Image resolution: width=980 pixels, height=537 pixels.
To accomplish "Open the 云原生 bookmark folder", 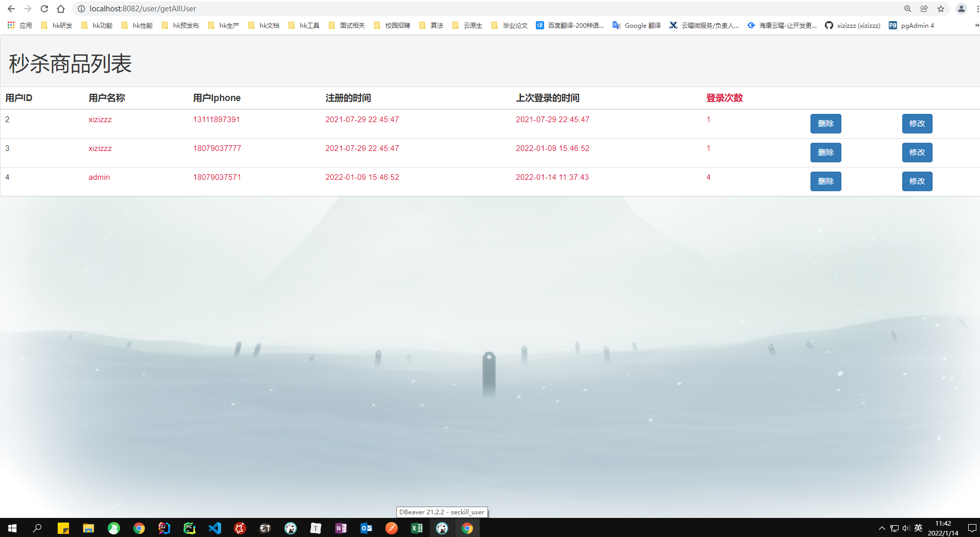I will (467, 25).
